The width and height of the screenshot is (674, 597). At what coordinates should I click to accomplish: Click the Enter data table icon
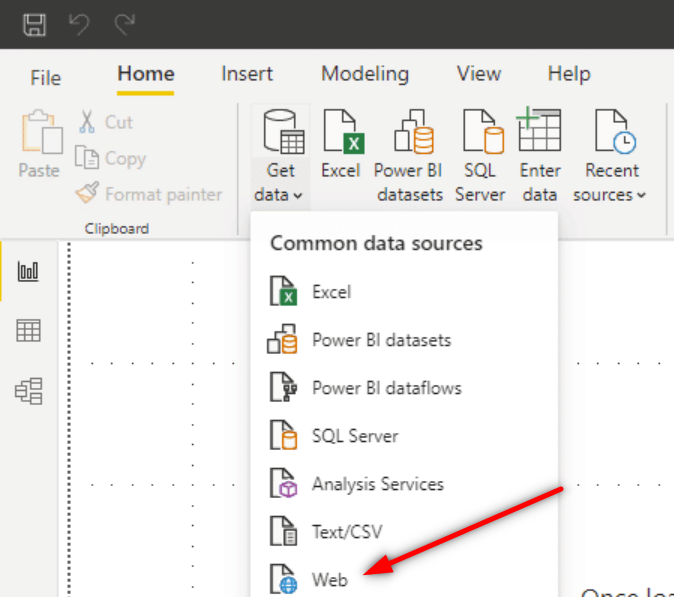pos(539,129)
